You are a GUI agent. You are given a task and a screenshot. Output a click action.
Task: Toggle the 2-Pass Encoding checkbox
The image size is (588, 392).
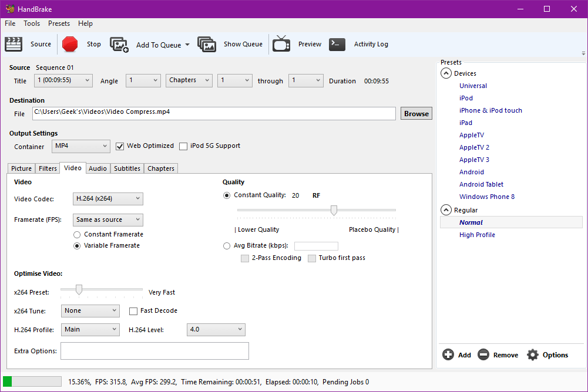click(x=245, y=258)
